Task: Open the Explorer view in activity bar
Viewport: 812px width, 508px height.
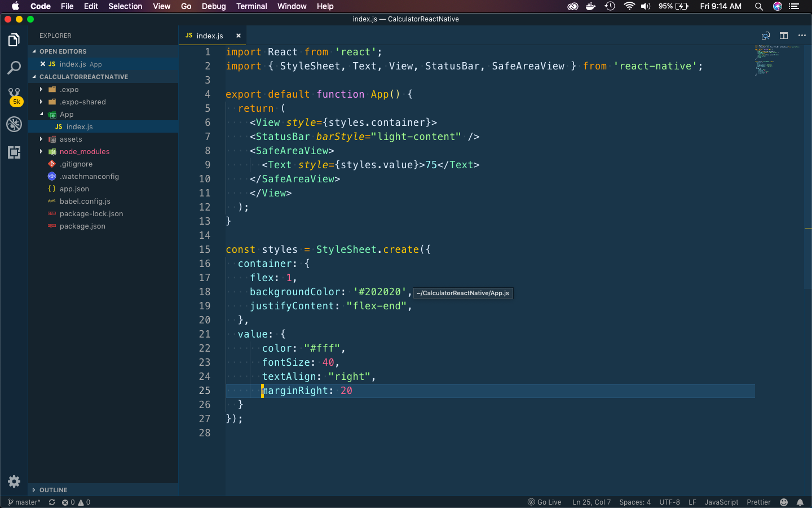Action: (x=14, y=40)
